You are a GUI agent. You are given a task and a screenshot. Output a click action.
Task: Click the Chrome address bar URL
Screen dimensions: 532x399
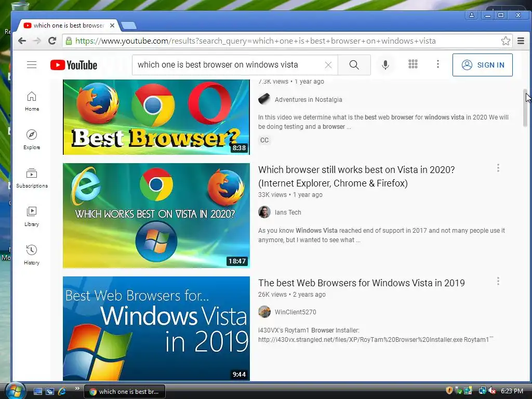pyautogui.click(x=255, y=41)
